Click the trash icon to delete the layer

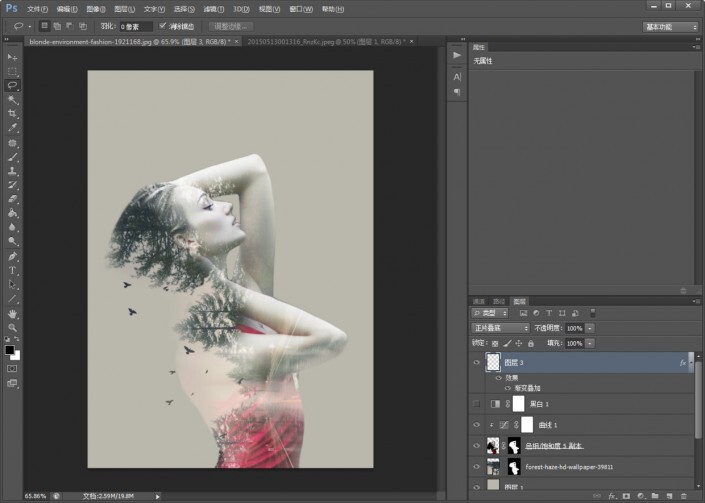pos(684,496)
